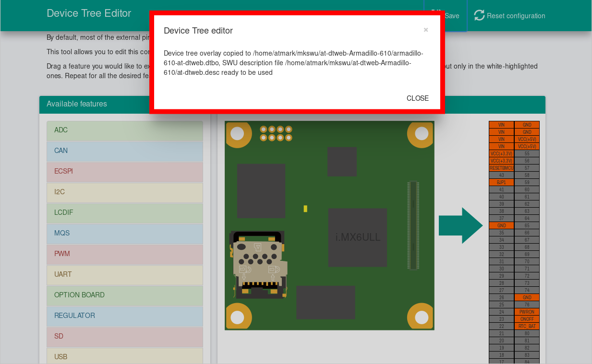Select the OPTION BOARD feature
This screenshot has height=364, width=592.
point(124,295)
